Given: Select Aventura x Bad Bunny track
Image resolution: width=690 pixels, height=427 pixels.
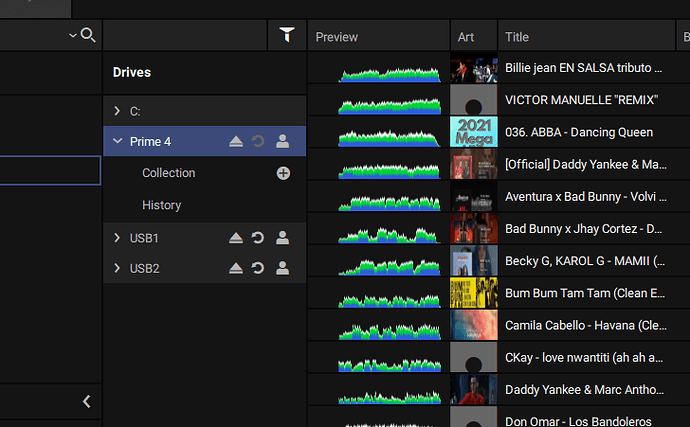Looking at the screenshot, I should pos(586,196).
